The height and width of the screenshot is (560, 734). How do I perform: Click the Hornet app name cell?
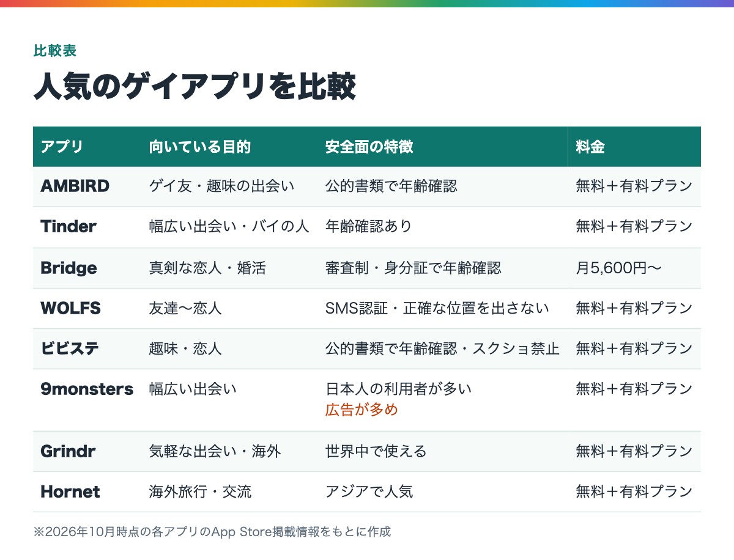87,492
